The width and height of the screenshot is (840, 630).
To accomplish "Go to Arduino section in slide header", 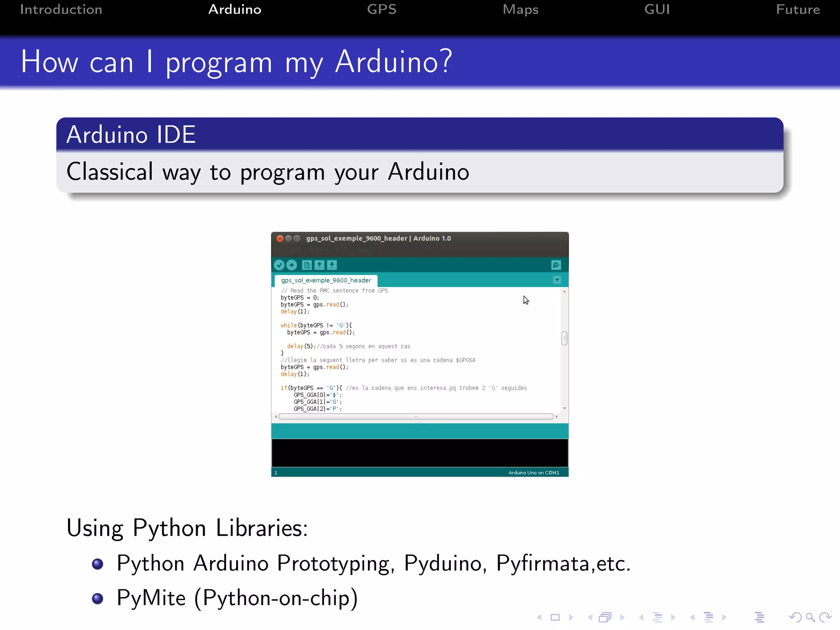I will [235, 9].
